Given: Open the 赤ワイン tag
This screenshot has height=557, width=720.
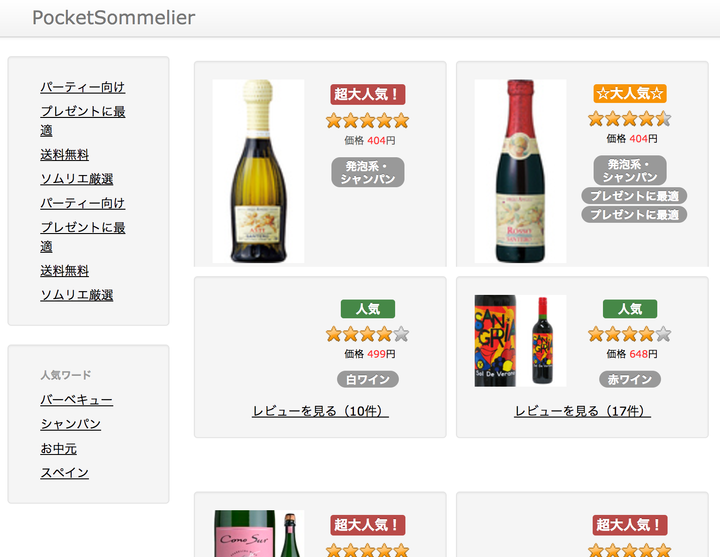Looking at the screenshot, I should (x=630, y=379).
